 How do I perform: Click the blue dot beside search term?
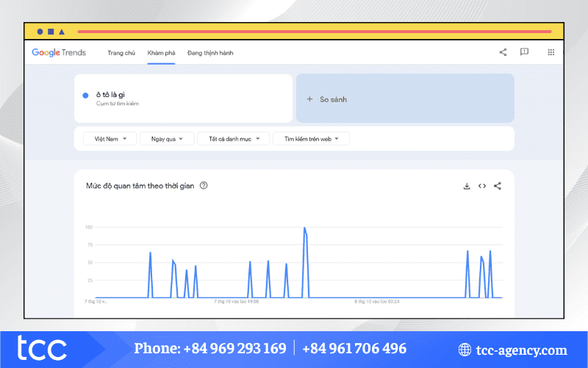(86, 95)
